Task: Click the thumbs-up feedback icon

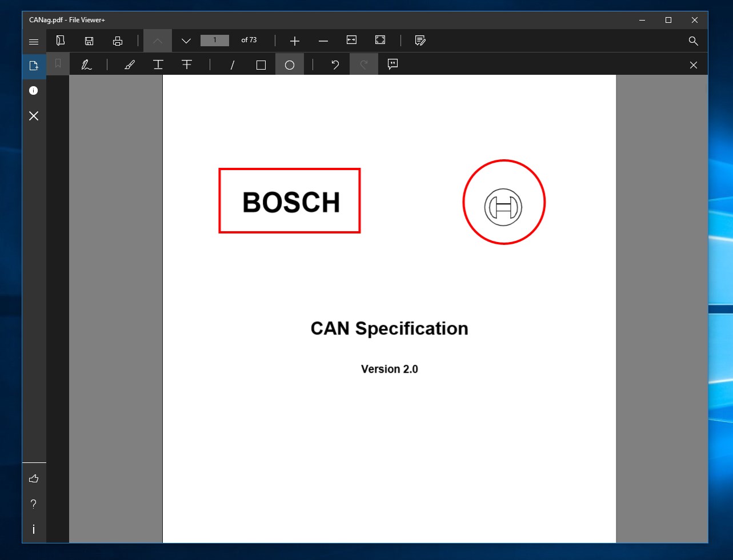Action: click(x=34, y=478)
